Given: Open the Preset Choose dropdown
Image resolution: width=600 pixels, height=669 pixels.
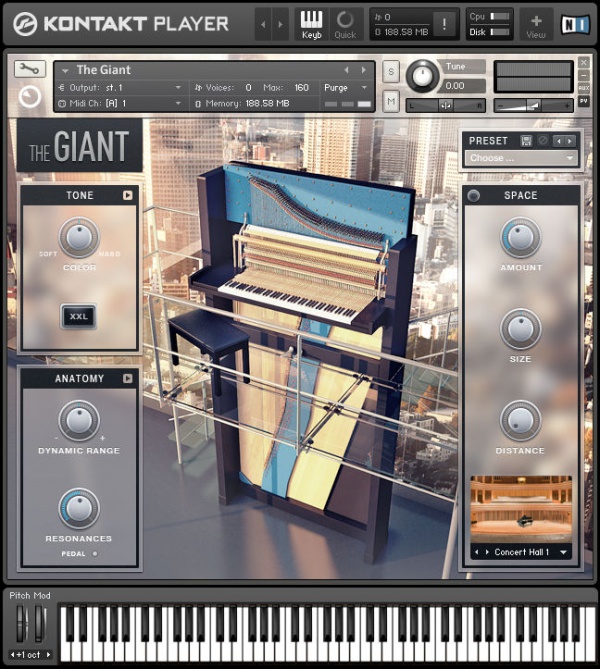Looking at the screenshot, I should [x=521, y=158].
